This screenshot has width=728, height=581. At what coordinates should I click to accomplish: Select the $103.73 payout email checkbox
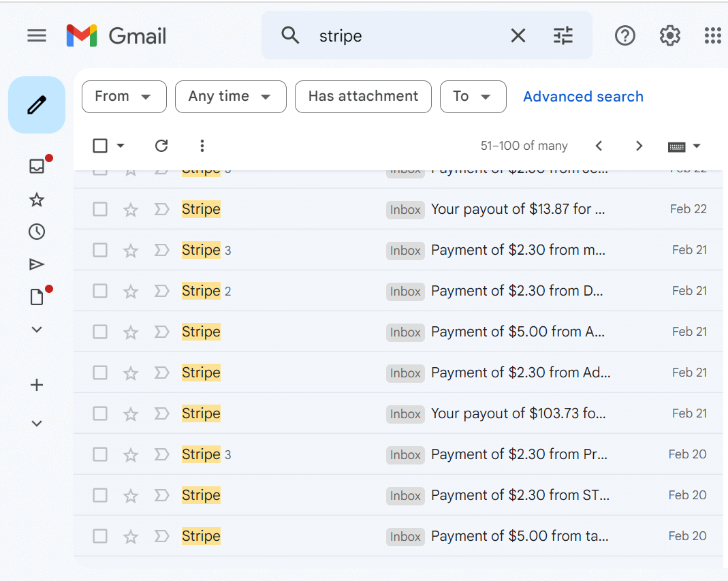pyautogui.click(x=100, y=414)
